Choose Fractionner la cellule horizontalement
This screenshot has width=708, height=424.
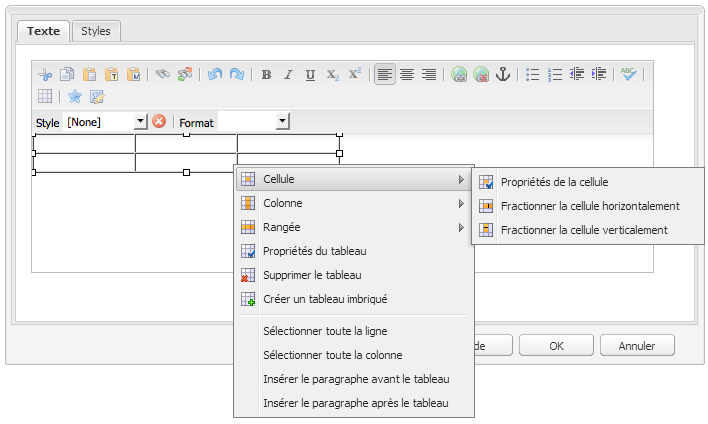(588, 206)
